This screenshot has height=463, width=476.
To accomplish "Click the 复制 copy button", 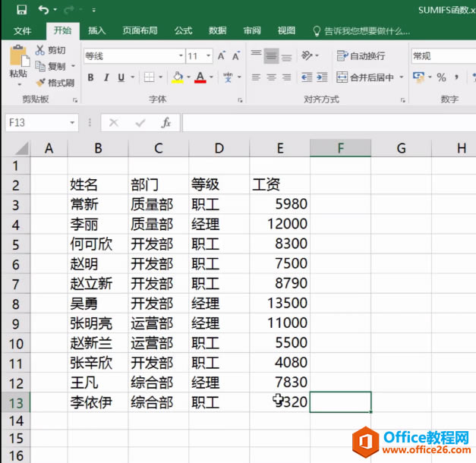I will click(50, 66).
